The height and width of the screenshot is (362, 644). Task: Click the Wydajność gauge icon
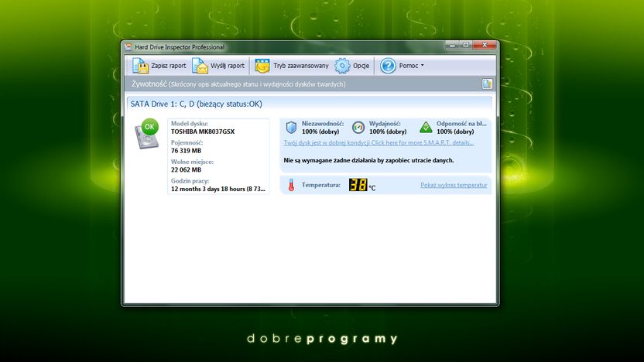pos(358,127)
